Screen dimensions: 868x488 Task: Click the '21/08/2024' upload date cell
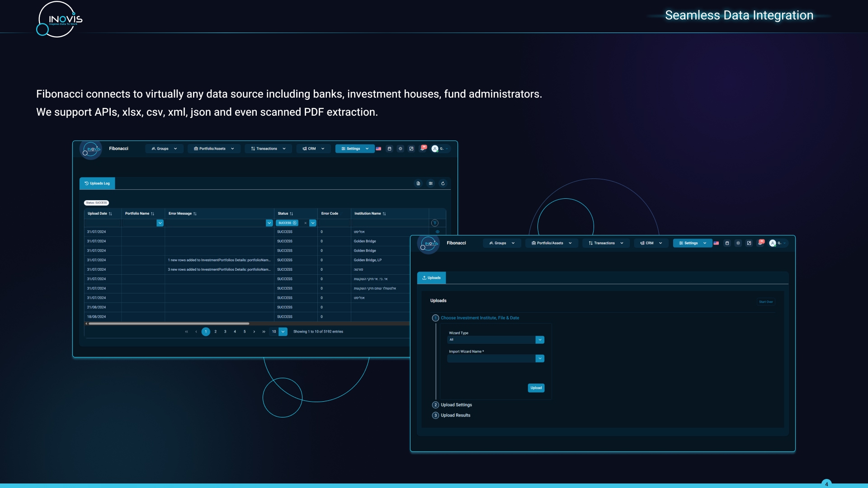pyautogui.click(x=96, y=307)
